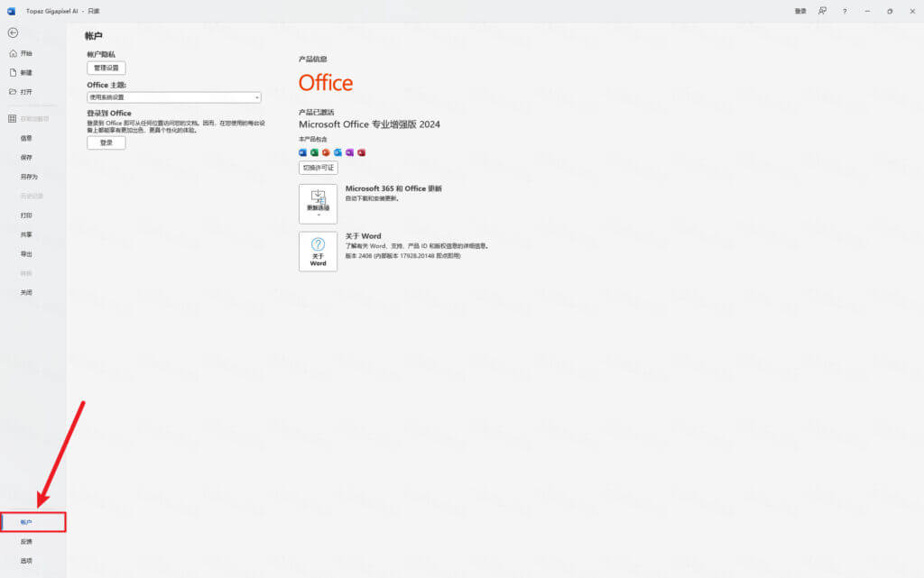Click the back arrow to exit backstage
The width and height of the screenshot is (924, 578).
pyautogui.click(x=13, y=32)
